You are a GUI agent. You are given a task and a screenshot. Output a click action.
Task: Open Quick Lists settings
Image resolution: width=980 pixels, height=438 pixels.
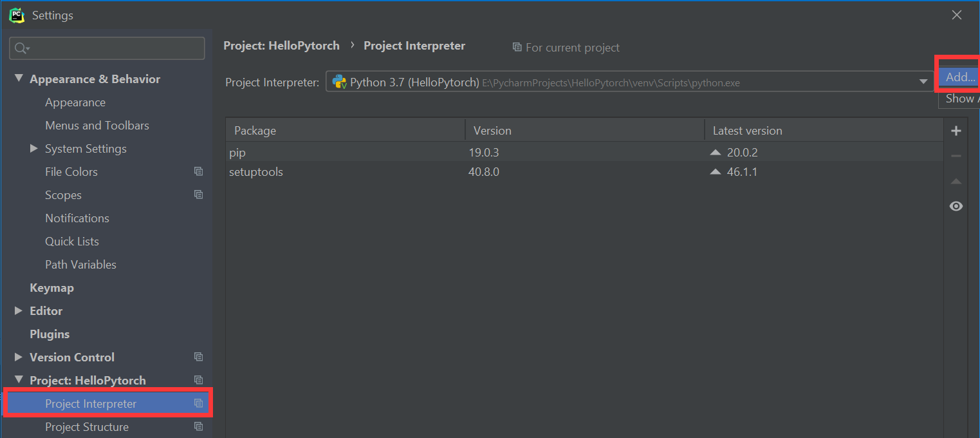pos(72,242)
